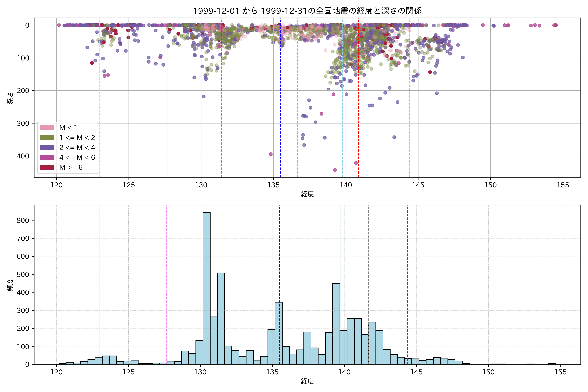Click the 400 tick label on depth axis
588x392 pixels.
[x=23, y=156]
